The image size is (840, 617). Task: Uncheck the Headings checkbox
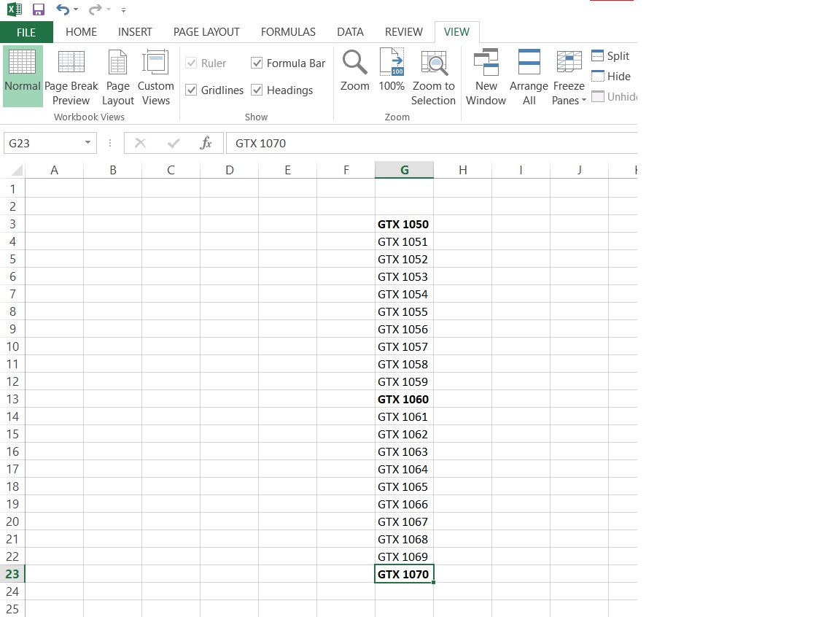click(x=257, y=90)
